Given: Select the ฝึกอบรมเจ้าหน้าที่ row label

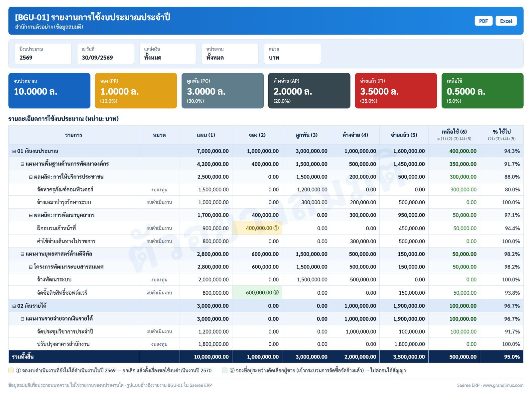Looking at the screenshot, I should click(56, 228).
